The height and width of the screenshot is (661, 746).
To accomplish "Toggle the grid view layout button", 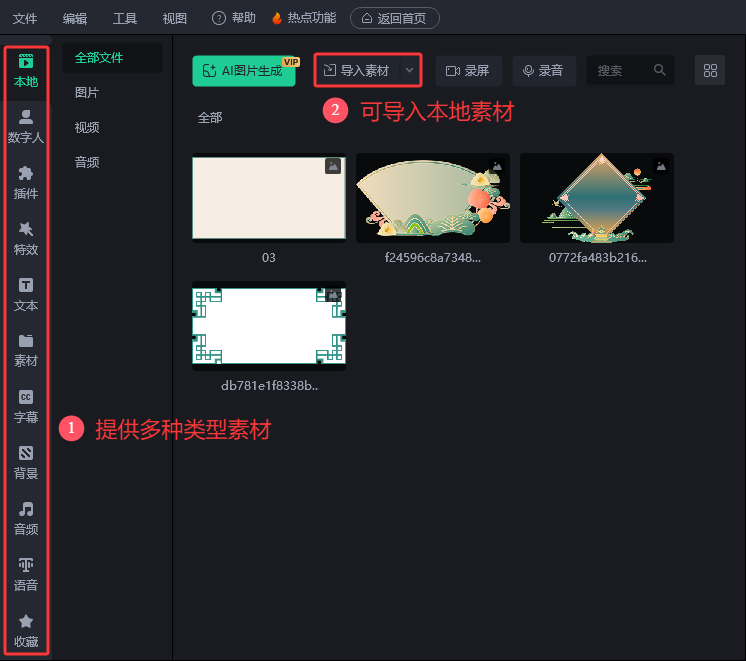I will (x=710, y=71).
